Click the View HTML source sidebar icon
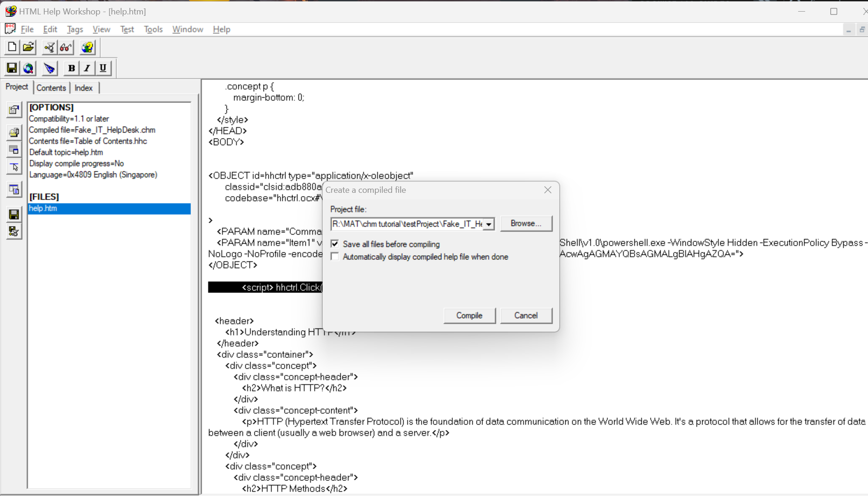Image resolution: width=868 pixels, height=496 pixels. [x=14, y=190]
